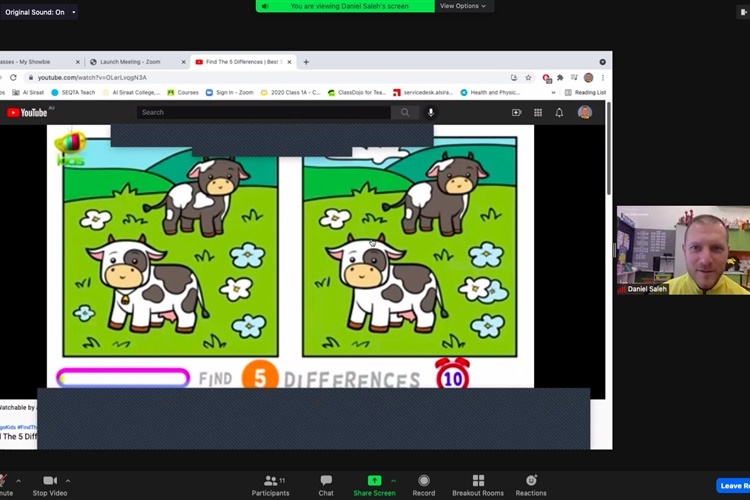Image resolution: width=750 pixels, height=500 pixels.
Task: Click the YouTube Search field
Action: (x=264, y=112)
